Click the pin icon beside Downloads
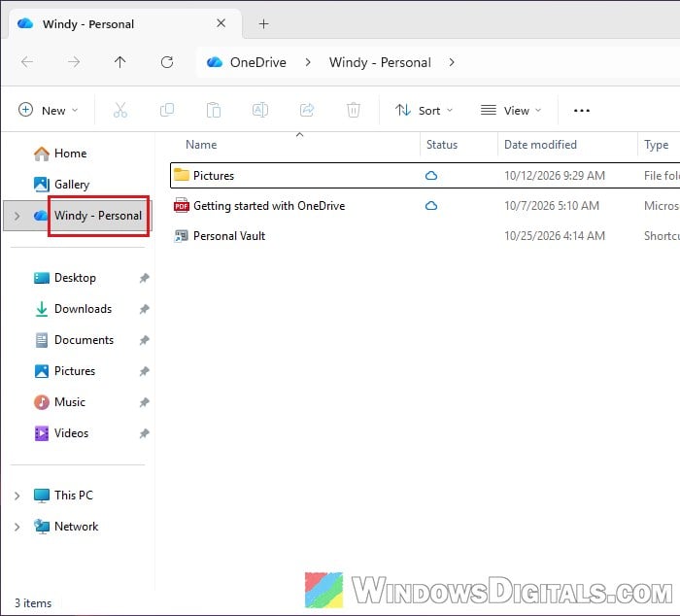680x616 pixels. (x=145, y=309)
